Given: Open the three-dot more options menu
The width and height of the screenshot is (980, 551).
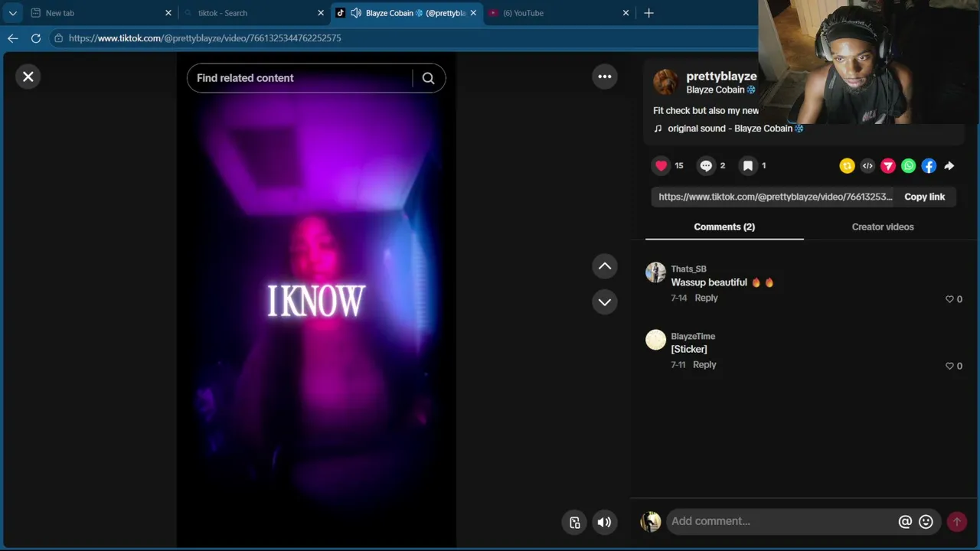Looking at the screenshot, I should [x=605, y=77].
